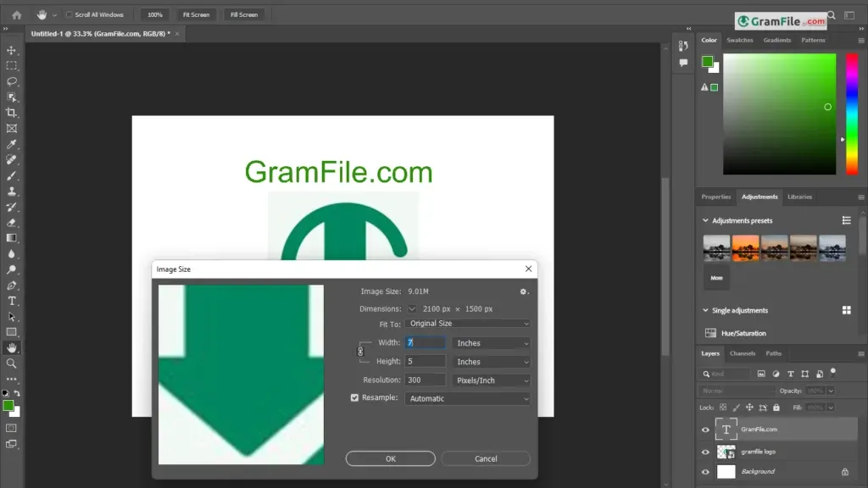This screenshot has height=488, width=868.
Task: Select the Crop tool
Action: pyautogui.click(x=12, y=113)
